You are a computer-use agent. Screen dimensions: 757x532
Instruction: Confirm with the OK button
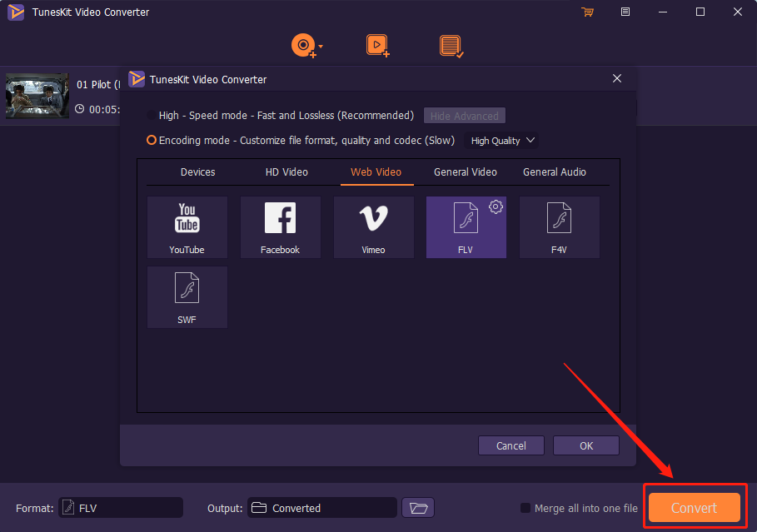(x=586, y=445)
